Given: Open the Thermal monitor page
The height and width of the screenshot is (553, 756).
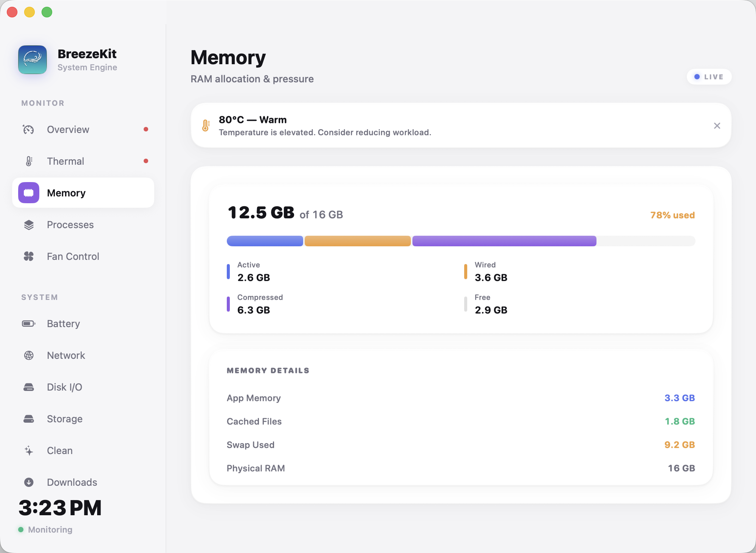Looking at the screenshot, I should click(x=65, y=161).
